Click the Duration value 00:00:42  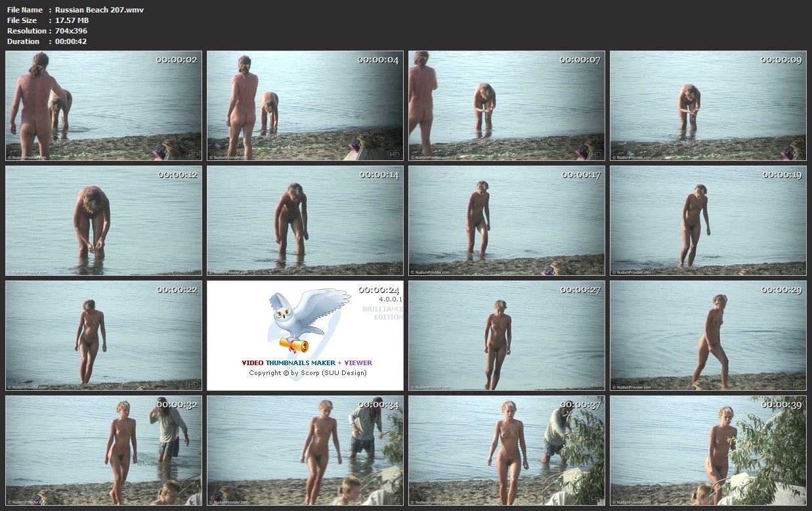coord(71,41)
